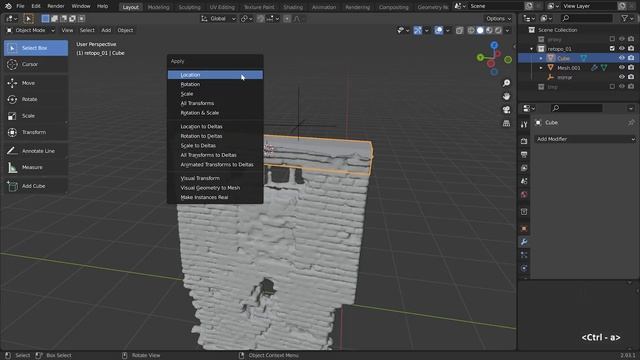Apply All Transforms
This screenshot has width=640, height=360.
215,103
